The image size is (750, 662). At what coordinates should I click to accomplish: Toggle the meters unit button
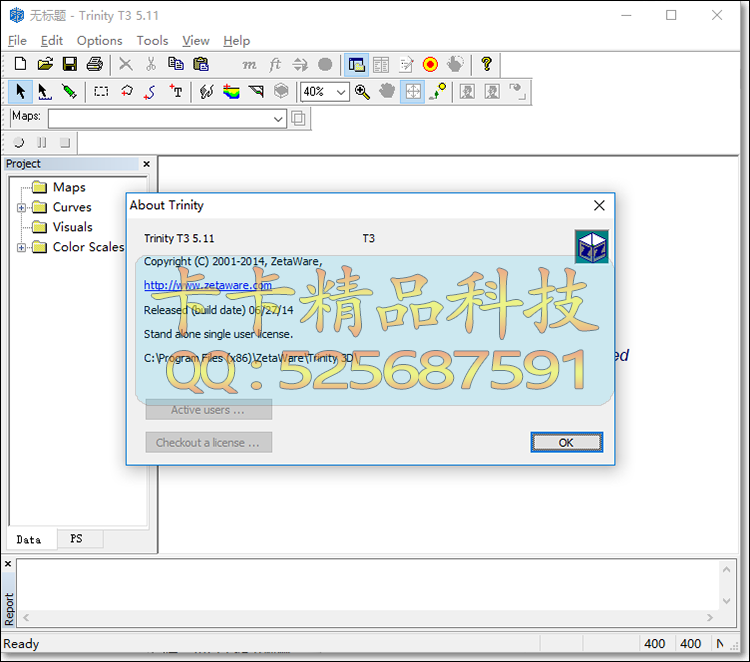249,64
